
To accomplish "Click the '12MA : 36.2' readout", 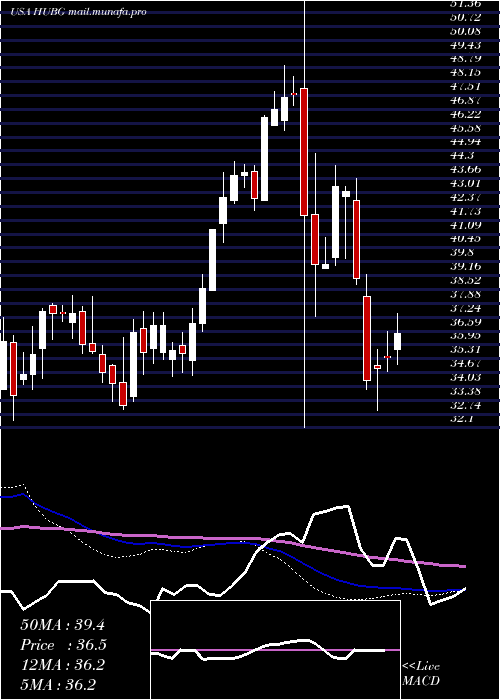I will pyautogui.click(x=62, y=665).
